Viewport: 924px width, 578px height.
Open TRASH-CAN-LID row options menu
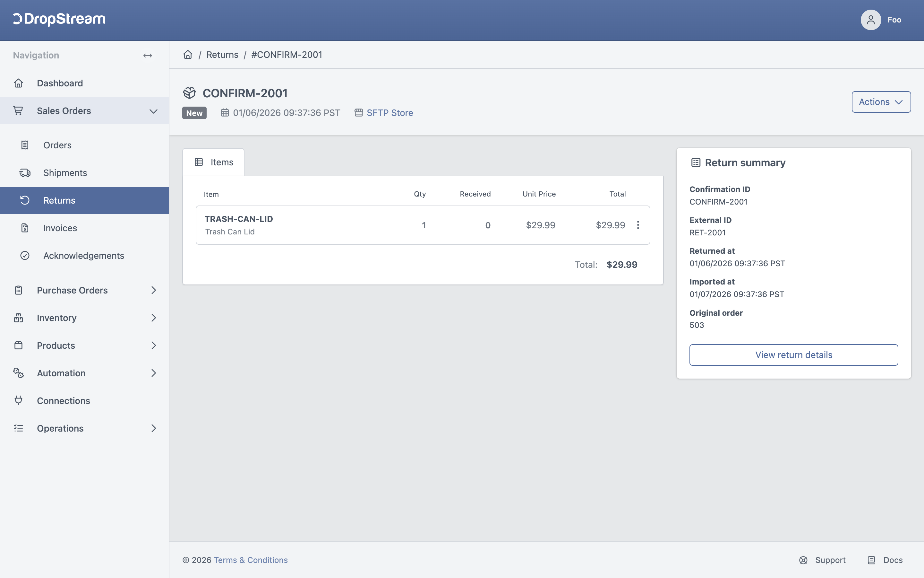637,225
